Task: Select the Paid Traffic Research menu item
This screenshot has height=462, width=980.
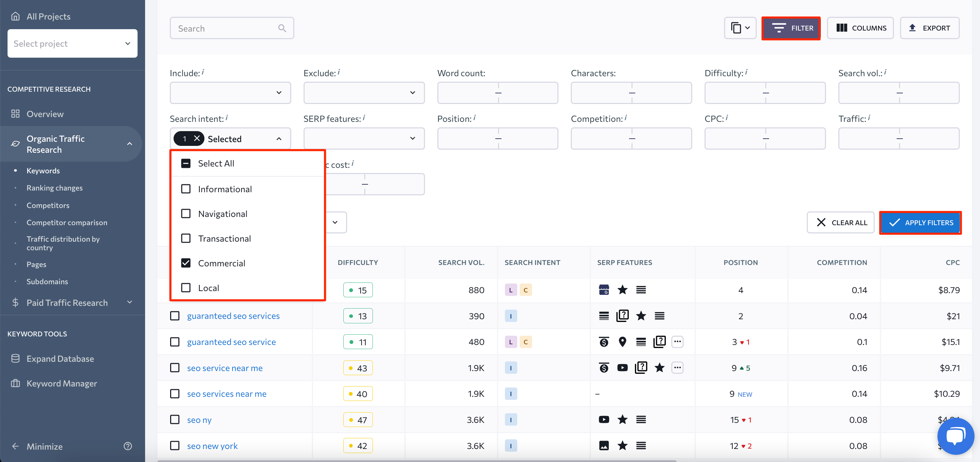Action: tap(67, 303)
